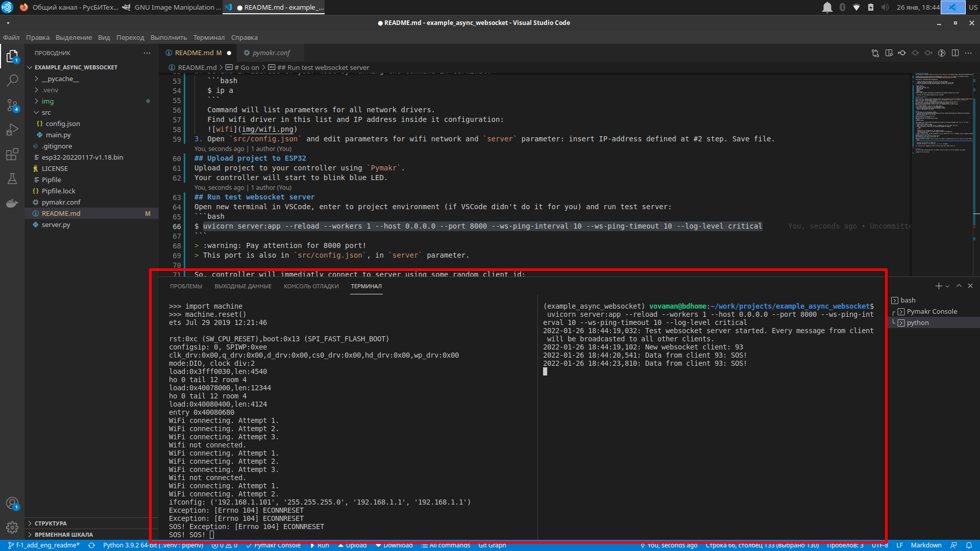Click the Open Changes compare icon
The width and height of the screenshot is (980, 551).
[875, 53]
